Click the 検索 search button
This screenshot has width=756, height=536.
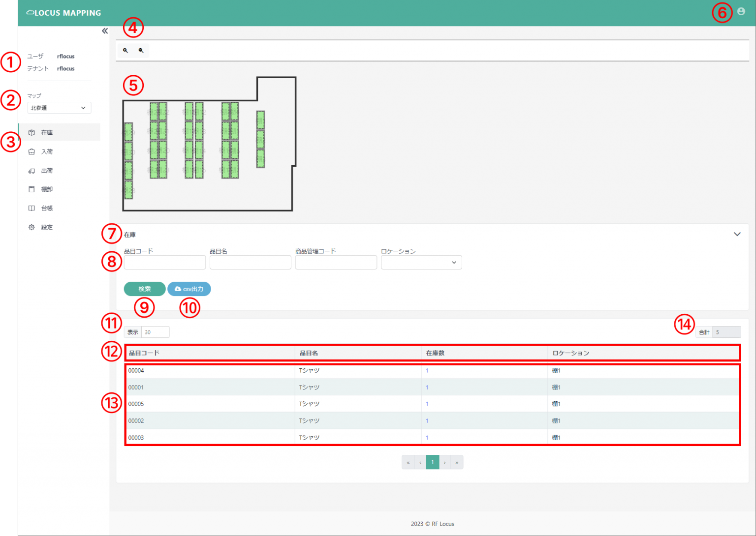click(144, 289)
